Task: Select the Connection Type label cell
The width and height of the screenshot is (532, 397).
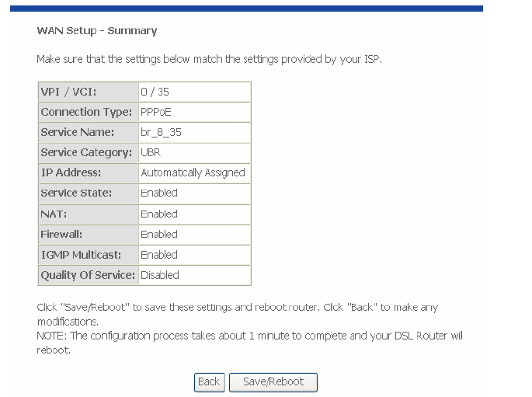Action: [87, 112]
